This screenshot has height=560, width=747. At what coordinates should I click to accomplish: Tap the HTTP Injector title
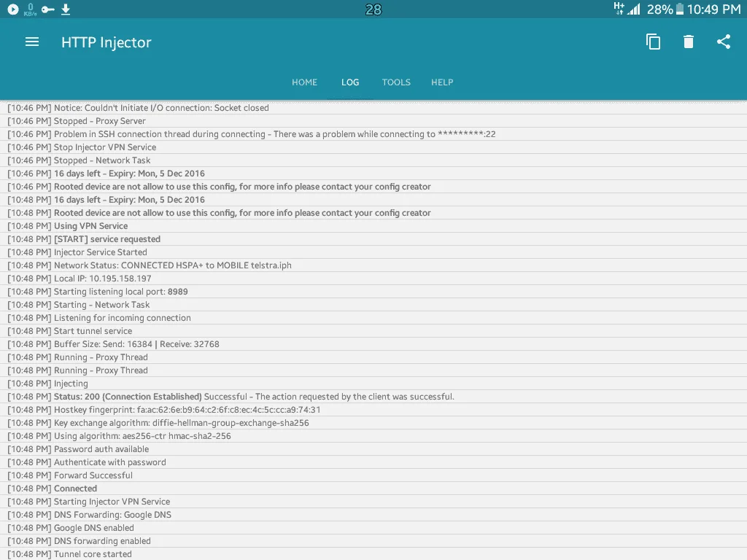(x=107, y=42)
